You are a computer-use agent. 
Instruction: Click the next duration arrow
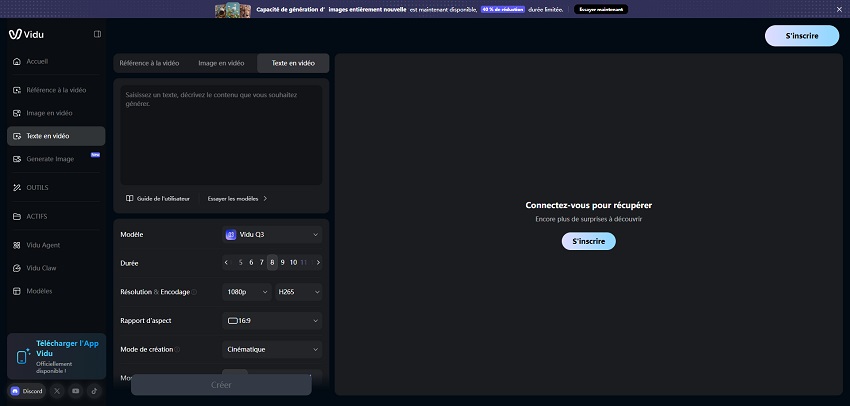coord(318,263)
